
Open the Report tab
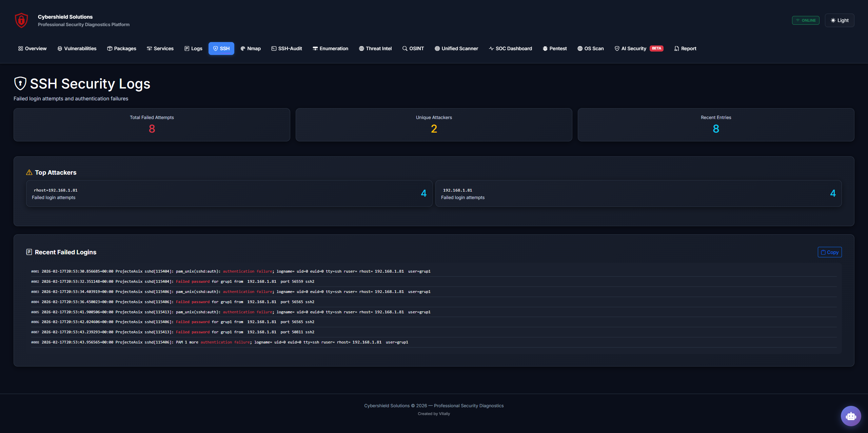[685, 48]
